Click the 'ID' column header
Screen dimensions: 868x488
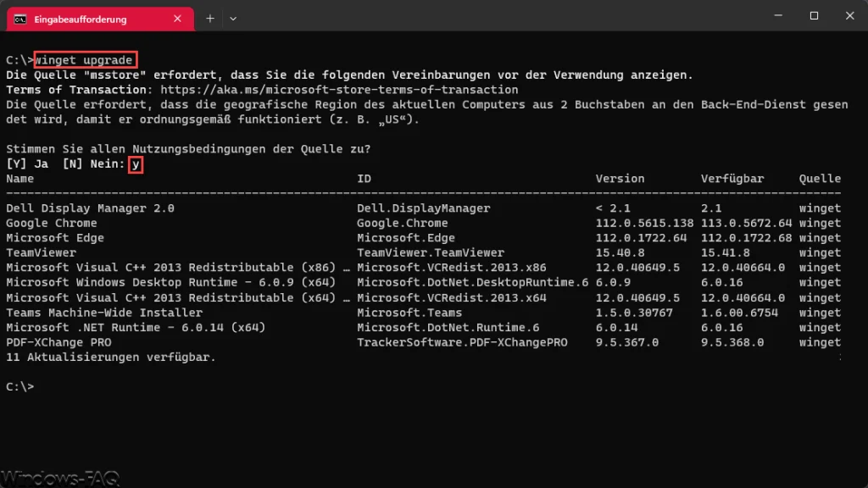[x=364, y=179]
